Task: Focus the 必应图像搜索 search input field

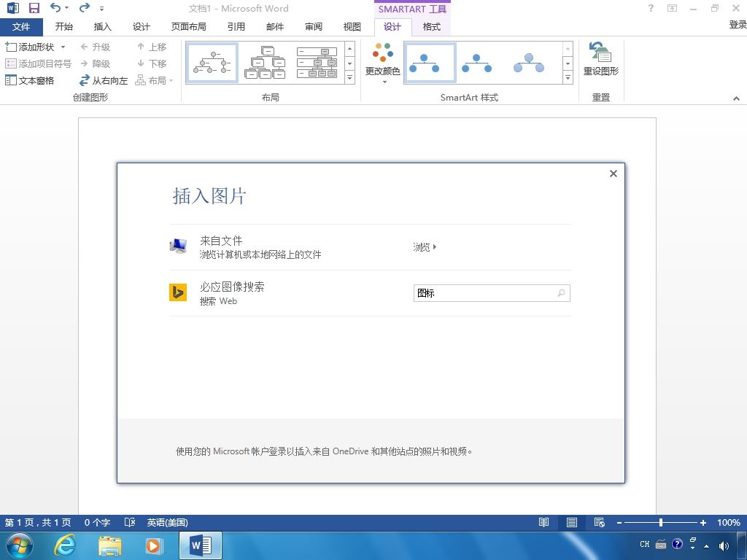Action: 492,293
